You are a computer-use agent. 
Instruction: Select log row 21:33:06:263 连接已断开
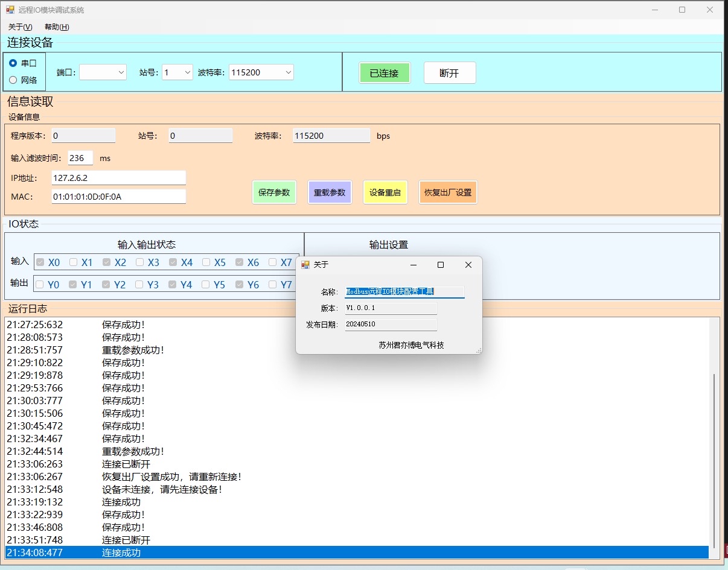coord(357,464)
